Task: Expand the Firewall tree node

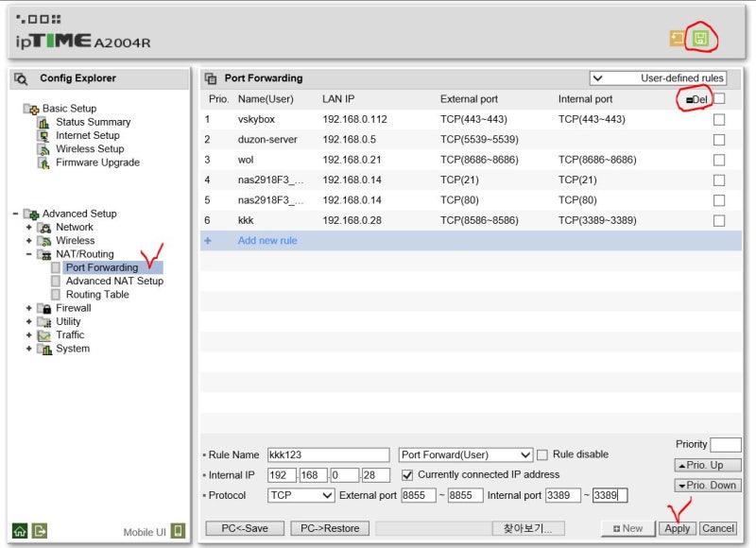Action: point(29,308)
